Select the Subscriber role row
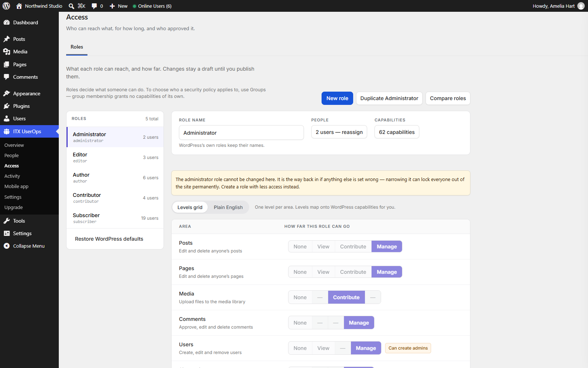 point(115,218)
